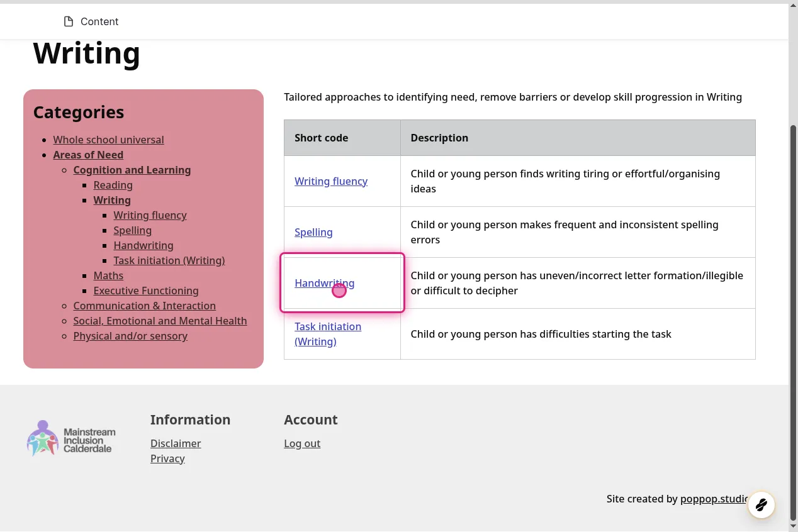The width and height of the screenshot is (798, 532).
Task: Follow Spelling link in the short code table
Action: [313, 232]
